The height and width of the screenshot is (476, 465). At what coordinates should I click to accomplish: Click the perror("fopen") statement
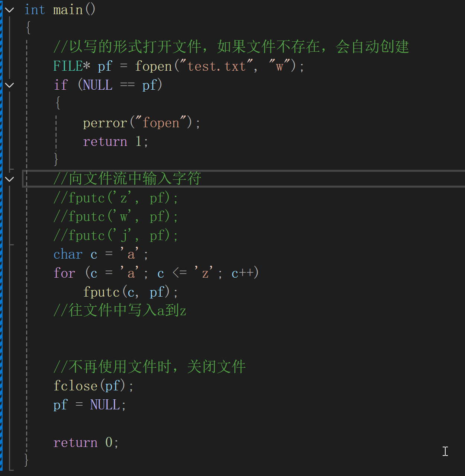[x=142, y=123]
